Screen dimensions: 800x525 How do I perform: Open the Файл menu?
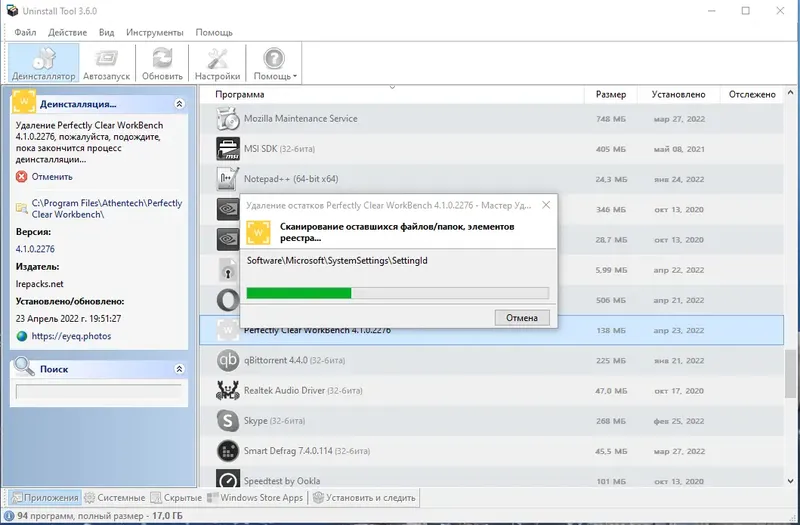coord(25,32)
